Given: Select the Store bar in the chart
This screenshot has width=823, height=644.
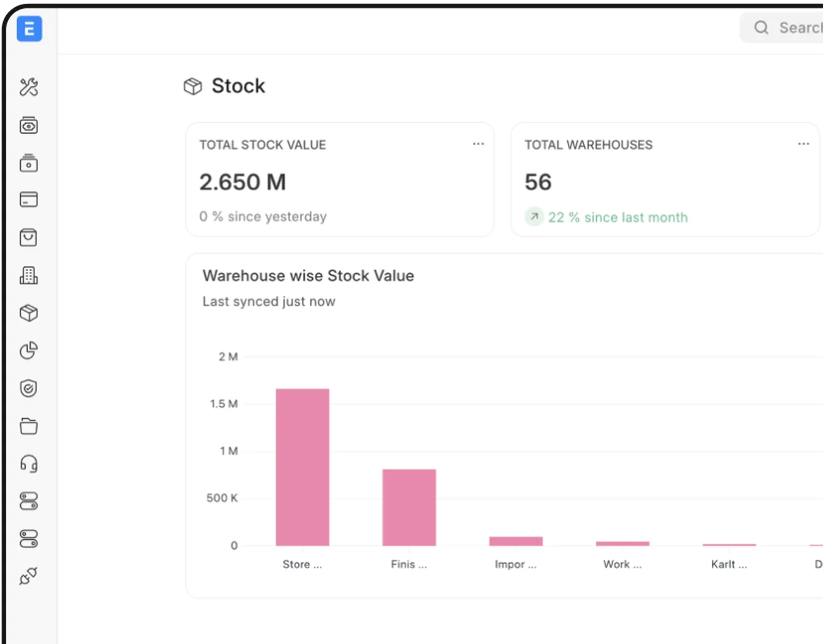Looking at the screenshot, I should click(302, 467).
